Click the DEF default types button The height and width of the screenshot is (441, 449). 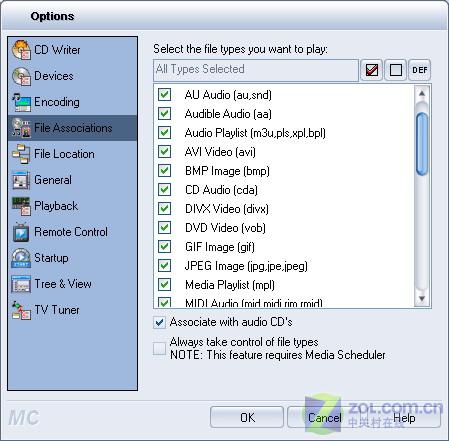[420, 70]
